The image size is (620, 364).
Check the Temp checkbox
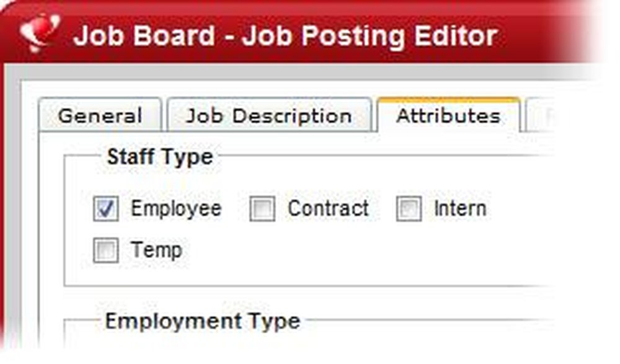(x=105, y=251)
